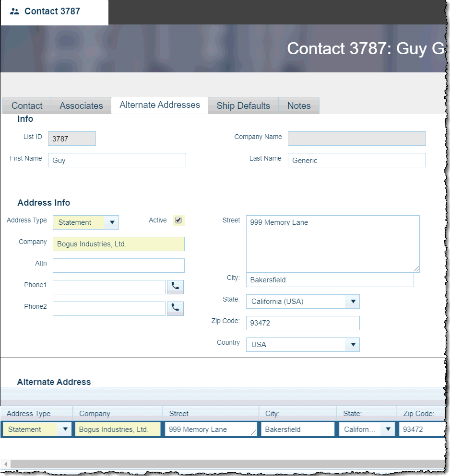
Task: Click the horizontal scrollbar track at bottom
Action: (x=228, y=464)
